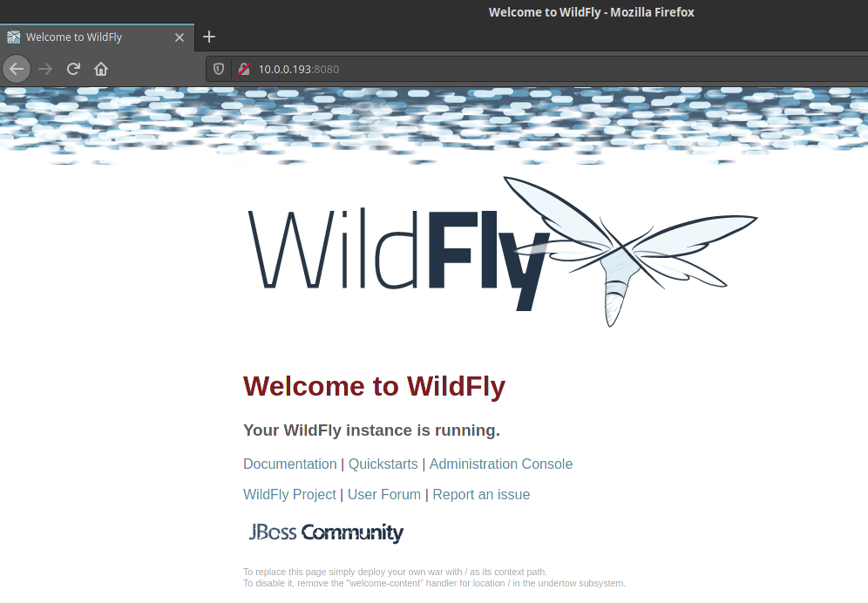Click the JBoss Community logo
Image resolution: width=868 pixels, height=603 pixels.
(x=326, y=532)
